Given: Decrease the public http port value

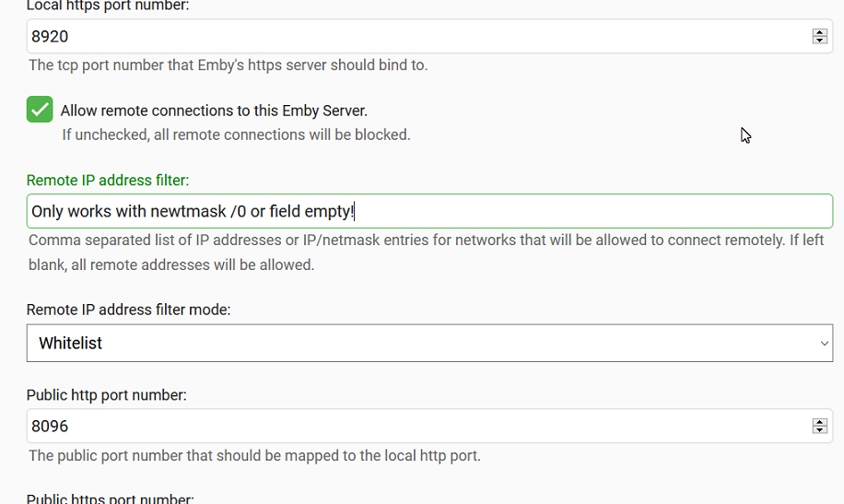Looking at the screenshot, I should pyautogui.click(x=819, y=431).
